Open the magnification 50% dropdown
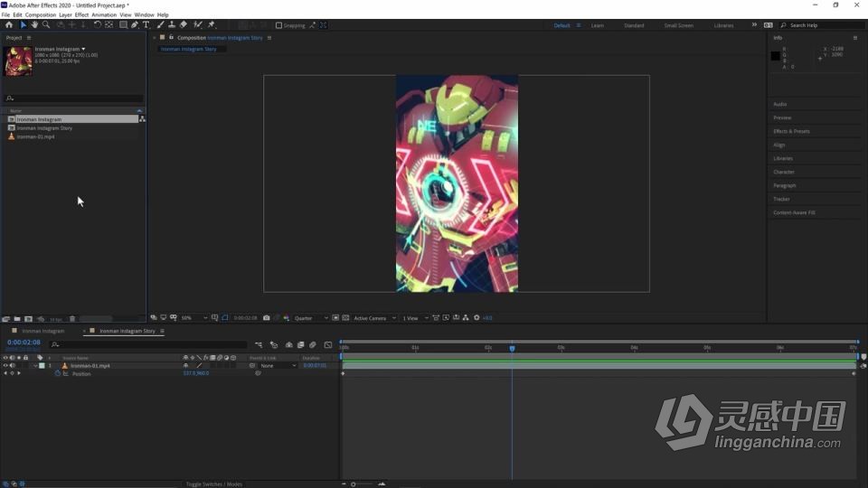The image size is (868, 488). coord(193,318)
